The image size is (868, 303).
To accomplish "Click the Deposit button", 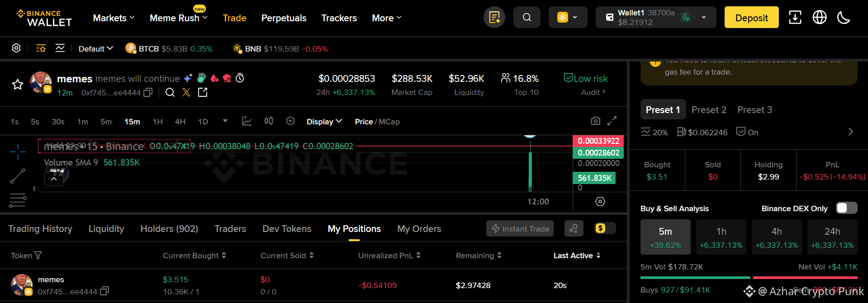I will (751, 18).
